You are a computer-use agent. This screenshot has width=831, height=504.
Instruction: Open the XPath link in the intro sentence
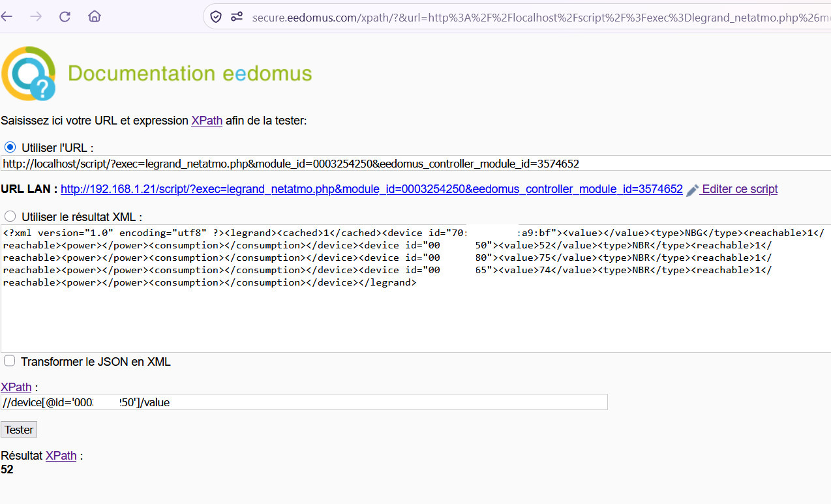coord(207,121)
